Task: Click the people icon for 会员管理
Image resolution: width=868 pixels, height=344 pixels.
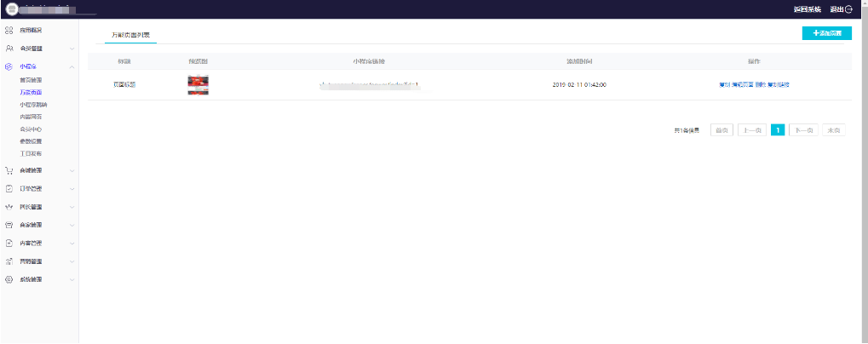Action: tap(9, 49)
